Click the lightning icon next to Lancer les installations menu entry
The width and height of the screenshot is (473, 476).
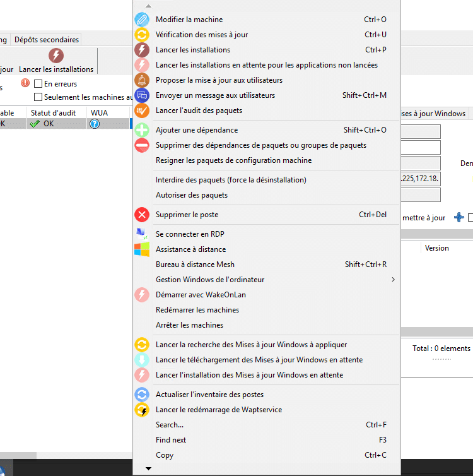click(142, 50)
